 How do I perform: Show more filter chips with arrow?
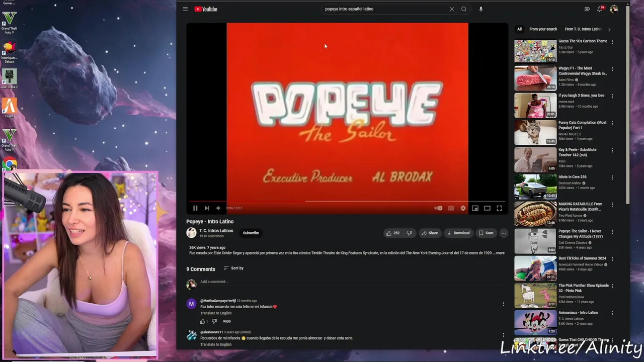609,29
